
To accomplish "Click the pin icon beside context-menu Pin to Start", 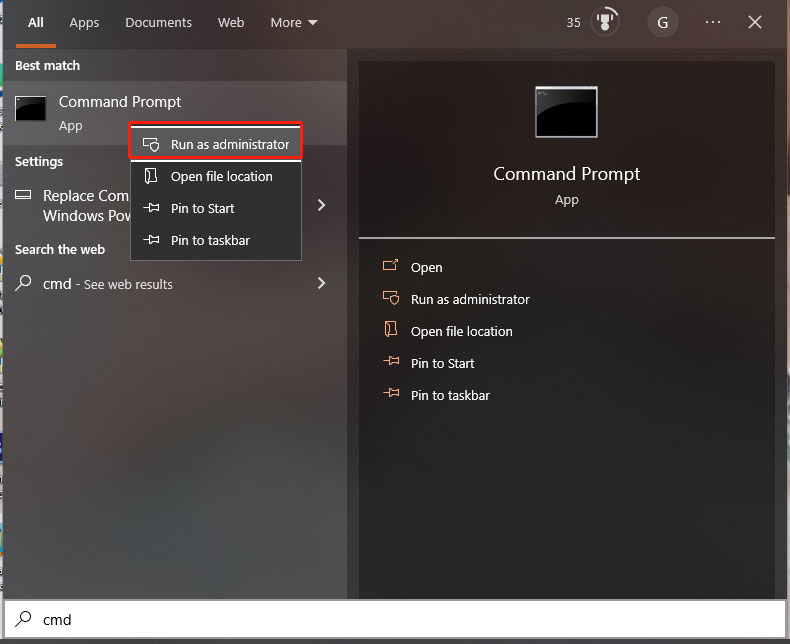I will [151, 208].
